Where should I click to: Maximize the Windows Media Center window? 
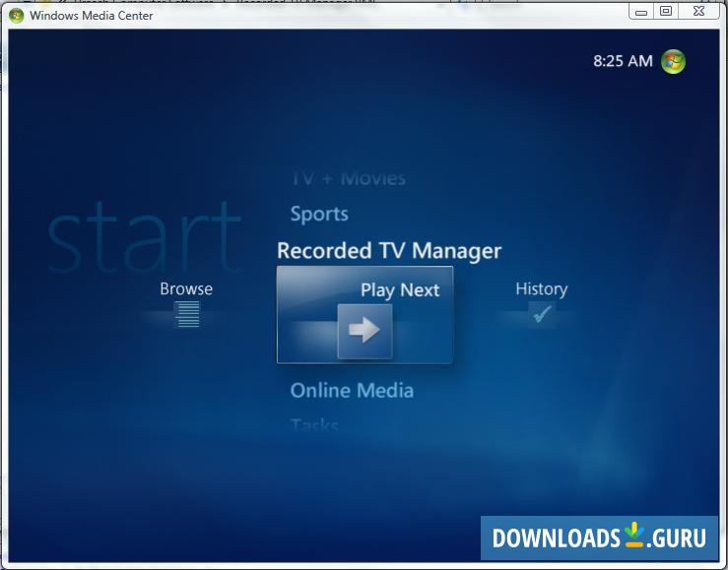point(666,12)
